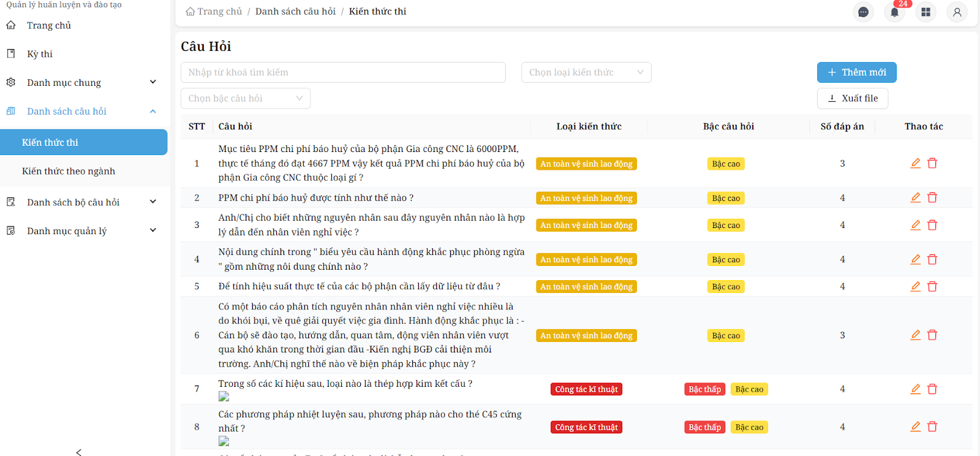Open the apps grid icon
Viewport: 980px width, 456px height.
coord(925,12)
